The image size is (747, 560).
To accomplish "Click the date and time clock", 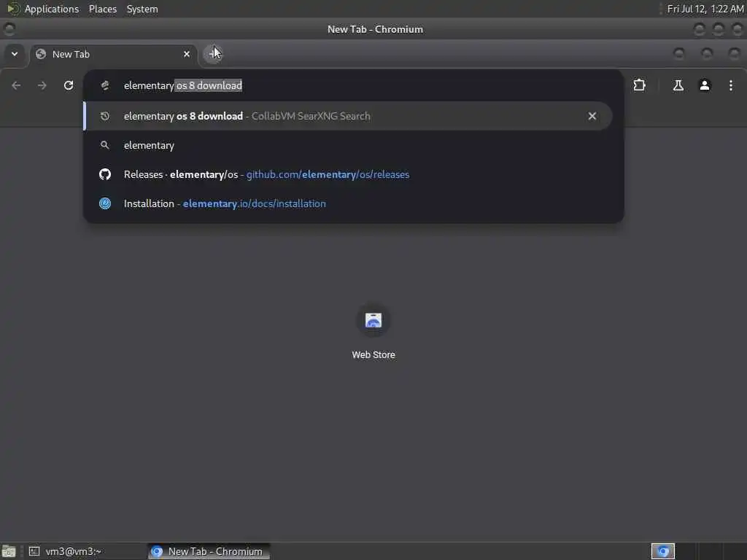I will 705,9.
